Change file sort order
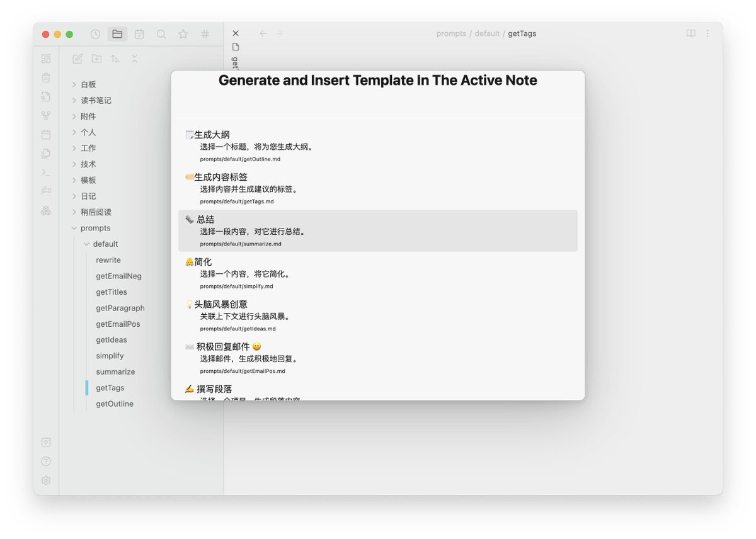Image resolution: width=756 pixels, height=539 pixels. pyautogui.click(x=115, y=59)
